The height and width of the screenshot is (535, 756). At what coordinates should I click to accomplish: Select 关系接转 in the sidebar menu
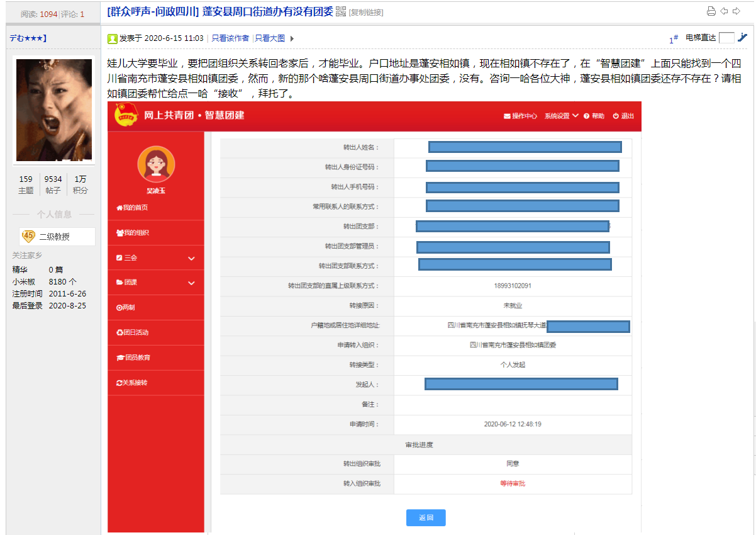tap(135, 383)
